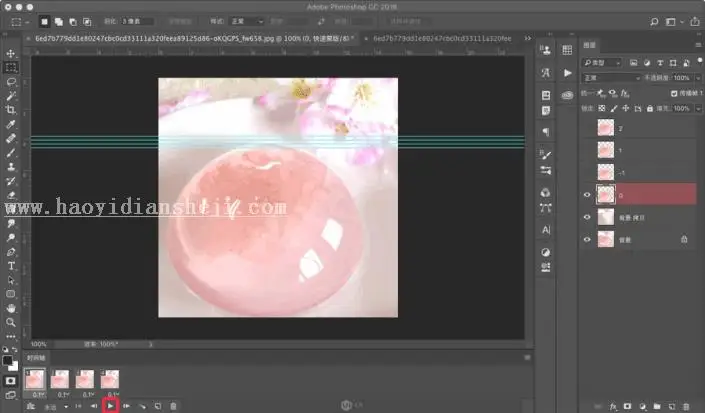Open first frame's 0.1 delay dropdown
This screenshot has width=705, height=413.
click(39, 395)
